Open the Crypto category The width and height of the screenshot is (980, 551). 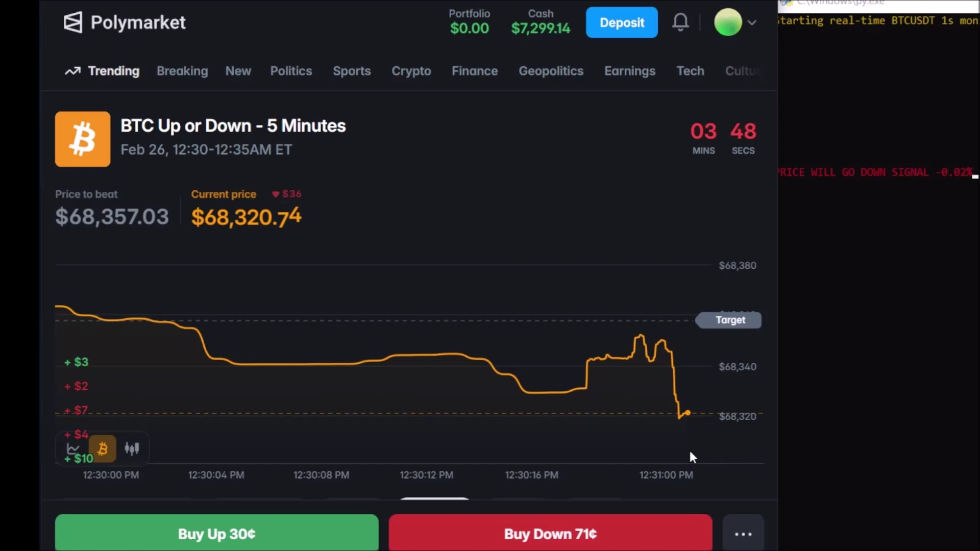[x=411, y=71]
